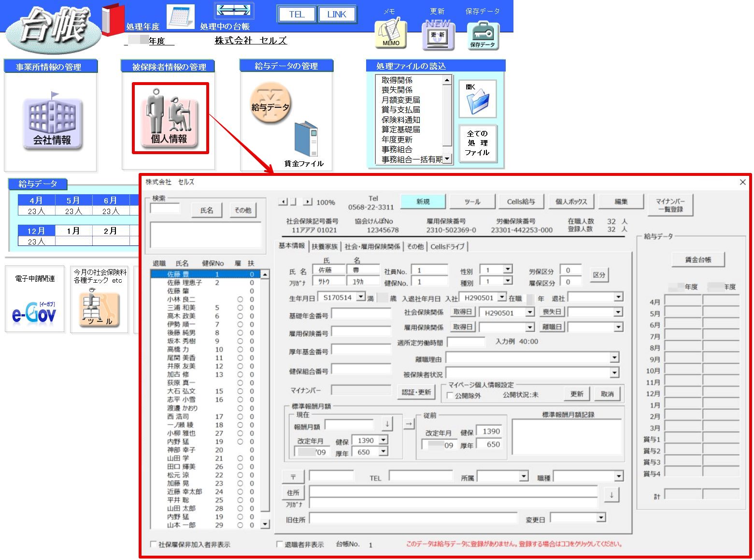
Task: Toggle 退職者非表示 checkbox
Action: tap(279, 544)
